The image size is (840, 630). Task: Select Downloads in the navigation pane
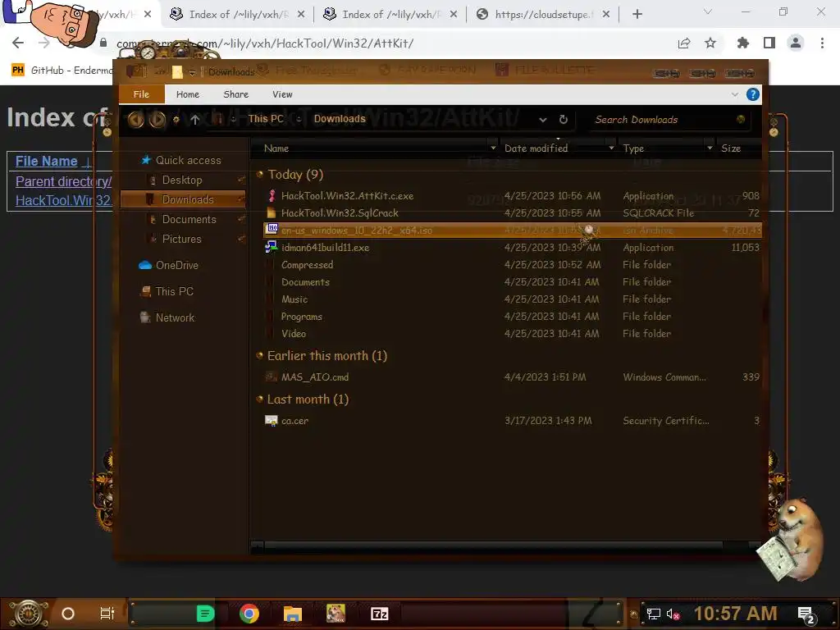[x=183, y=199]
